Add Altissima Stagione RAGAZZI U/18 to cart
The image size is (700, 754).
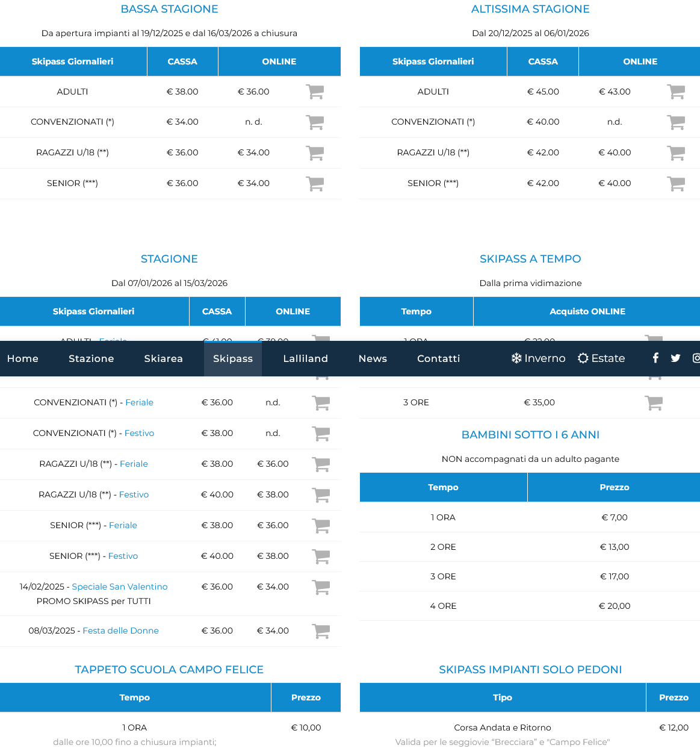[x=676, y=153]
